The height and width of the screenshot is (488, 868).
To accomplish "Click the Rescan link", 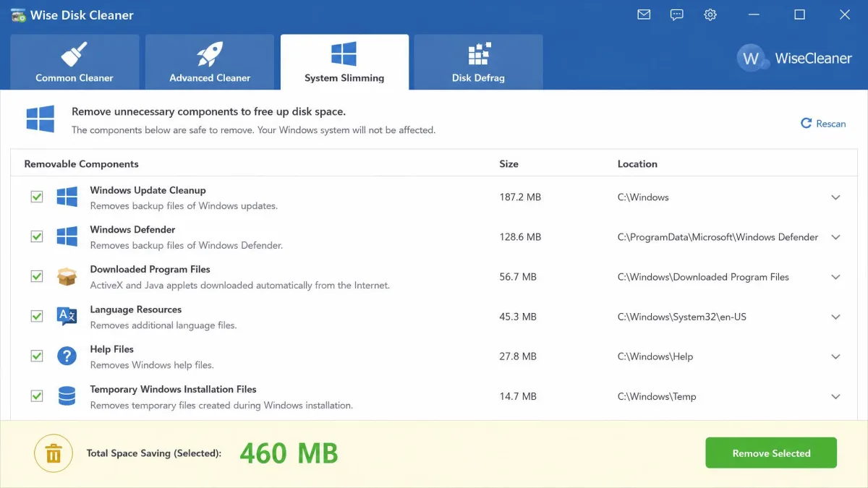I will coord(823,124).
